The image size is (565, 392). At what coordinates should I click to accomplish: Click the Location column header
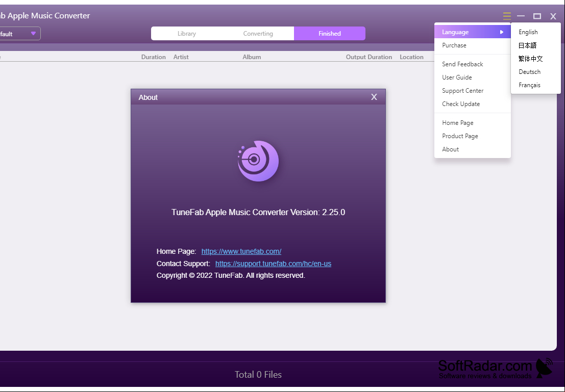(x=411, y=57)
